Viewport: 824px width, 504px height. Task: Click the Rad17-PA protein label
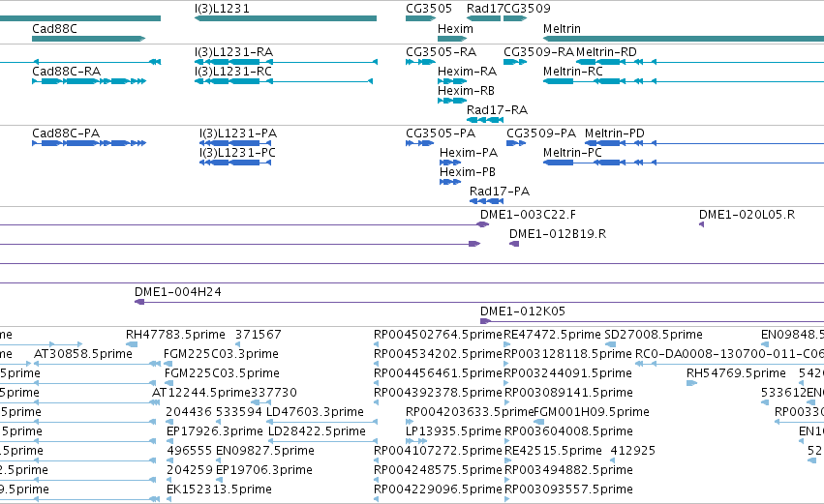[x=500, y=192]
